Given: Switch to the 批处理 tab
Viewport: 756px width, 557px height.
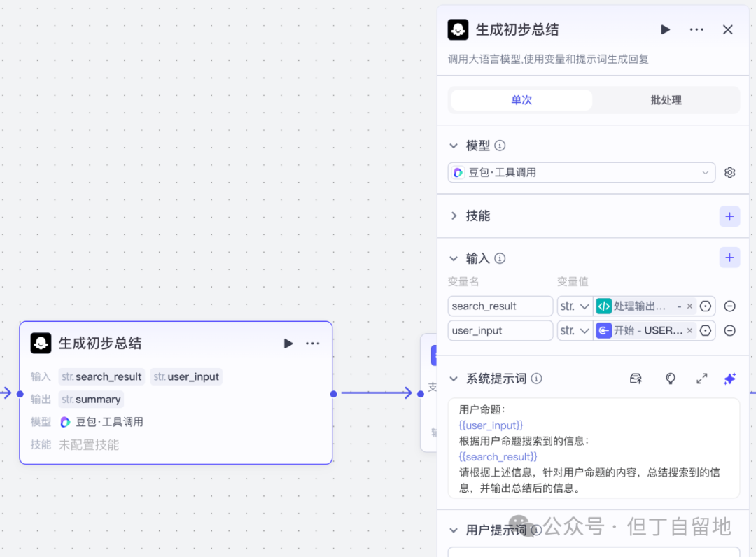Looking at the screenshot, I should pos(666,100).
